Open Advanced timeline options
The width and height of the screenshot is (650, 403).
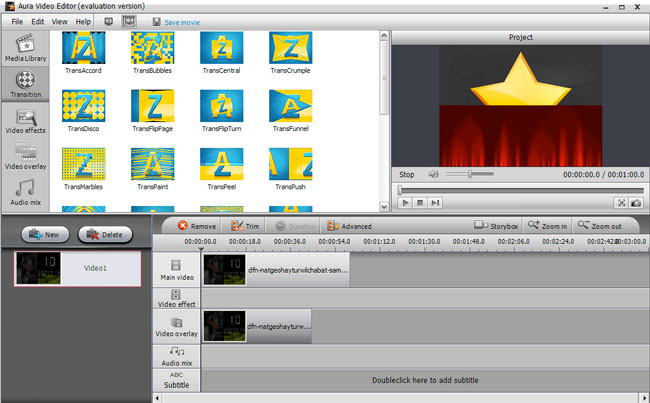(x=349, y=226)
